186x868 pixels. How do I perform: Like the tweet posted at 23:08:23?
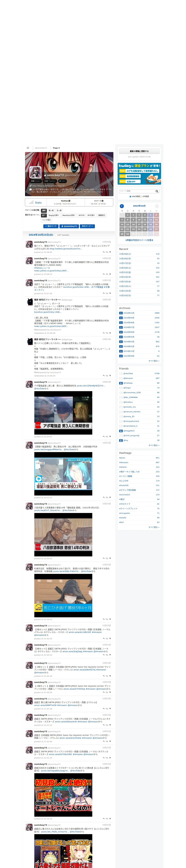tap(110, 274)
